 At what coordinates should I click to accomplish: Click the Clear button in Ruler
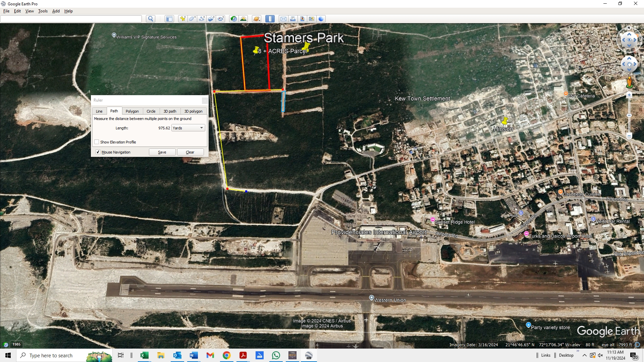click(x=190, y=152)
